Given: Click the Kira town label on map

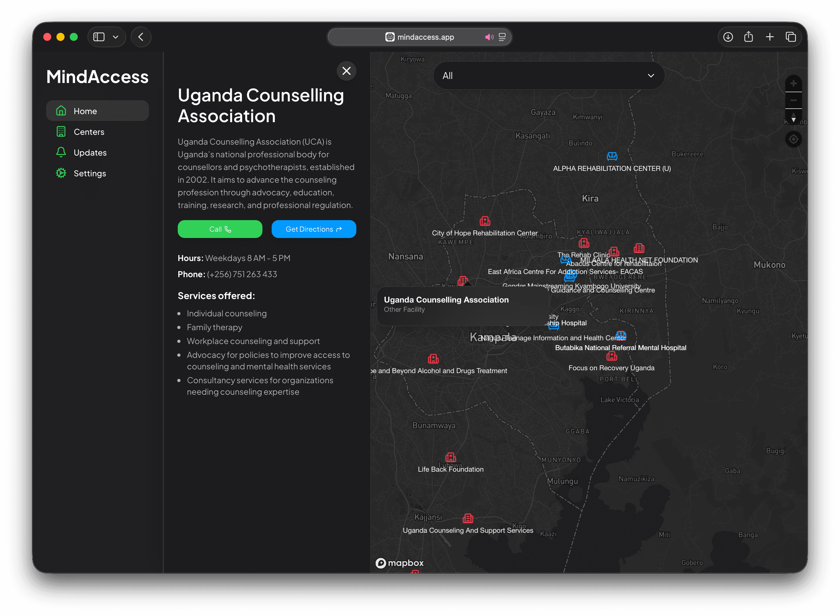Looking at the screenshot, I should point(590,199).
